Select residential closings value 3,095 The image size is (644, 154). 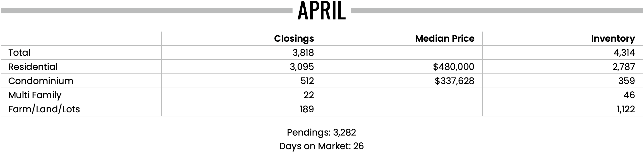coord(302,67)
